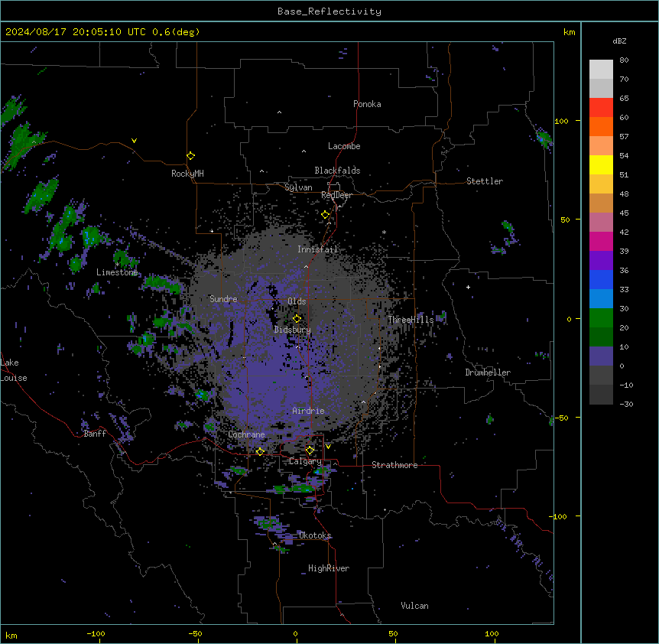659x644 pixels.
Task: Click the dBZ legend heading
Action: tap(619, 41)
